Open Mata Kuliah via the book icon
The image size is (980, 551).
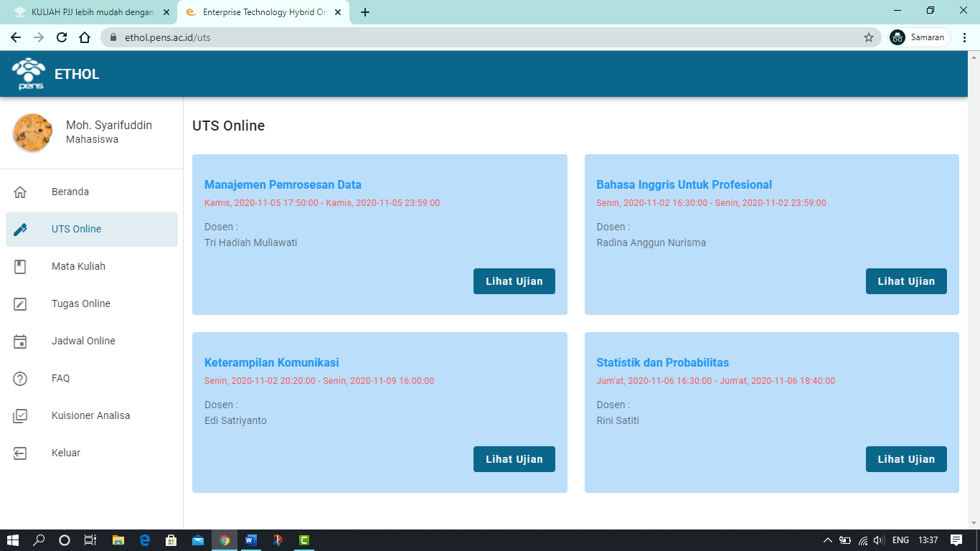click(x=21, y=266)
